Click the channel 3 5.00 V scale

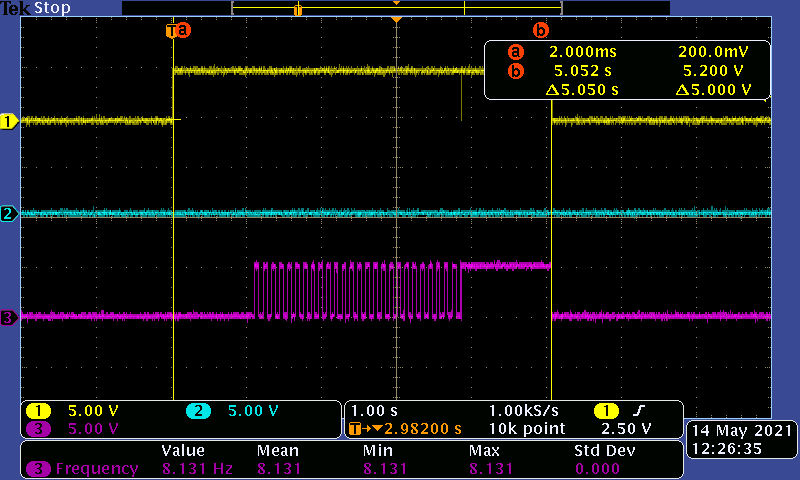93,428
